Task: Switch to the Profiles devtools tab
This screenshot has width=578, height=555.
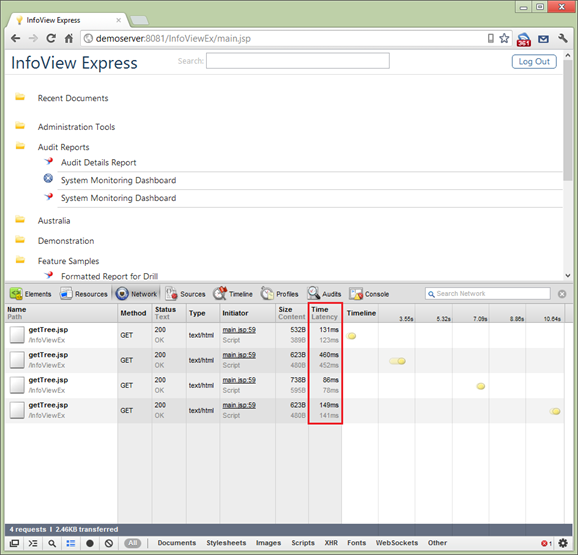Action: tap(279, 294)
